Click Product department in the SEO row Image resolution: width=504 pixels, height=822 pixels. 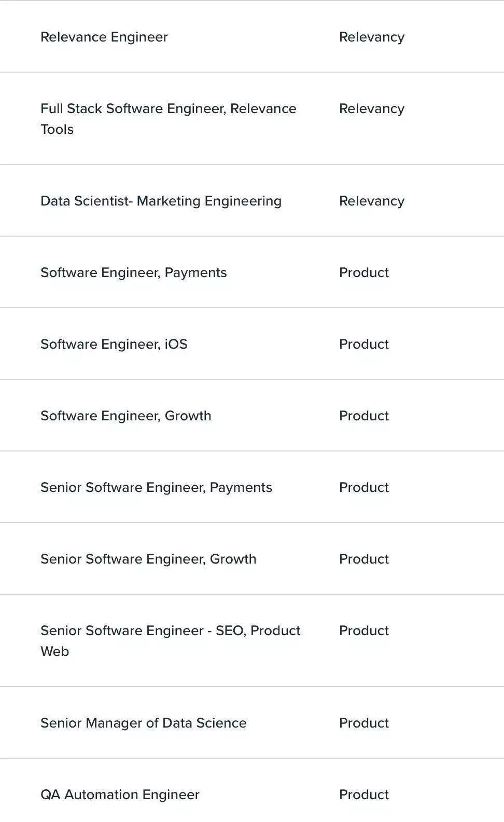pos(363,631)
